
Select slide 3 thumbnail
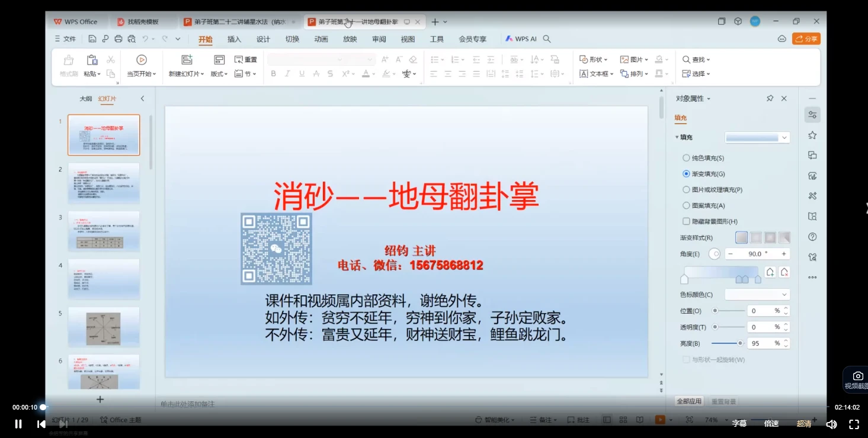tap(104, 231)
